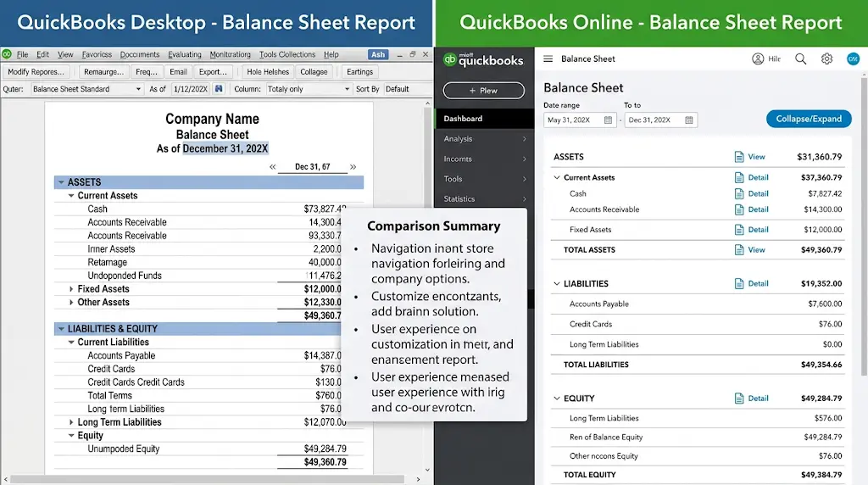Click the Collapse/Expand button
Image resolution: width=868 pixels, height=485 pixels.
(x=809, y=119)
